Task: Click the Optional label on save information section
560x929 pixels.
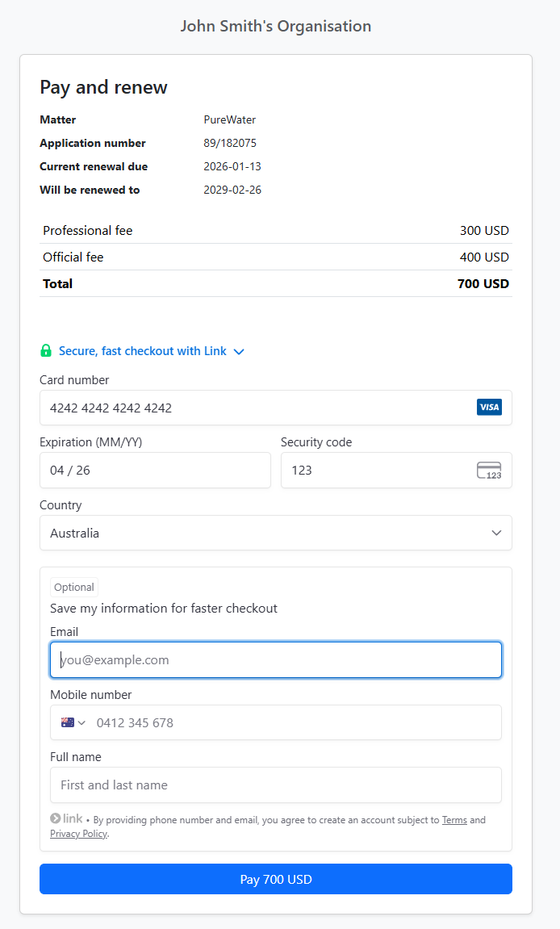Action: [73, 587]
